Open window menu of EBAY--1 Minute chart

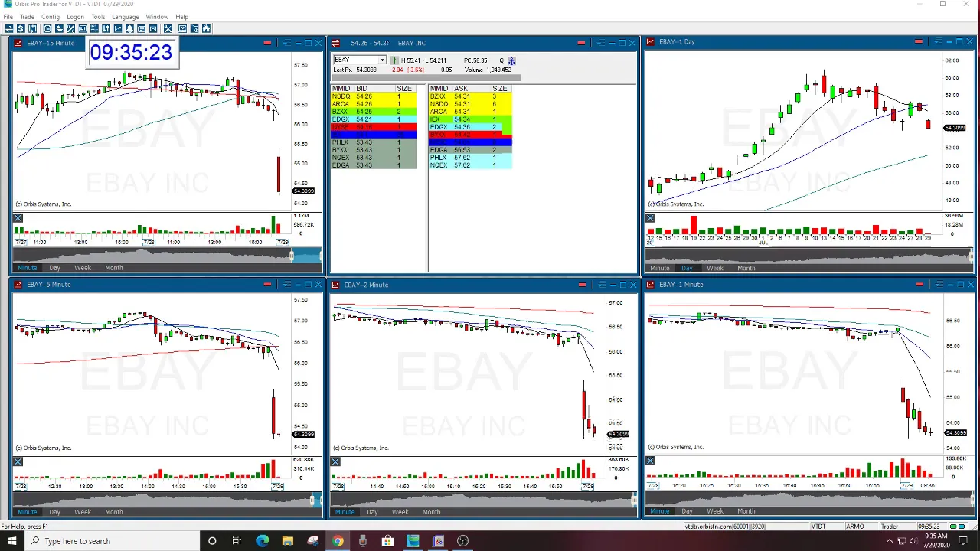pos(938,285)
